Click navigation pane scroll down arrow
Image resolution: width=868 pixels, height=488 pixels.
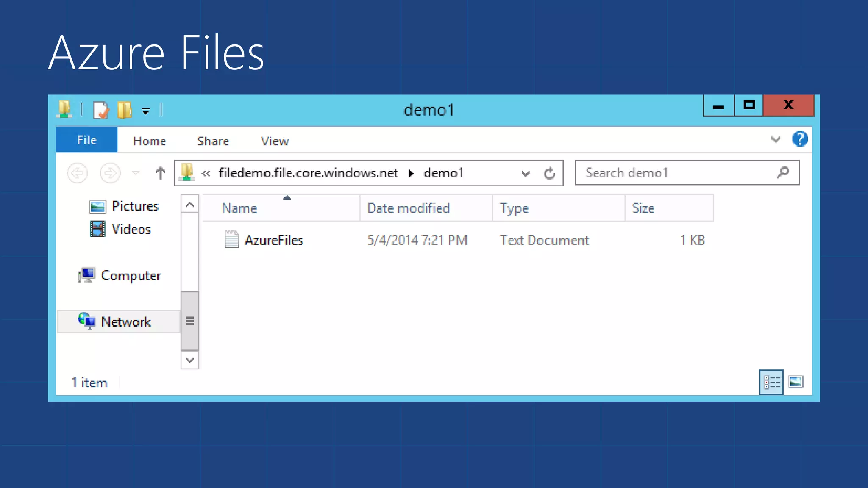[190, 360]
